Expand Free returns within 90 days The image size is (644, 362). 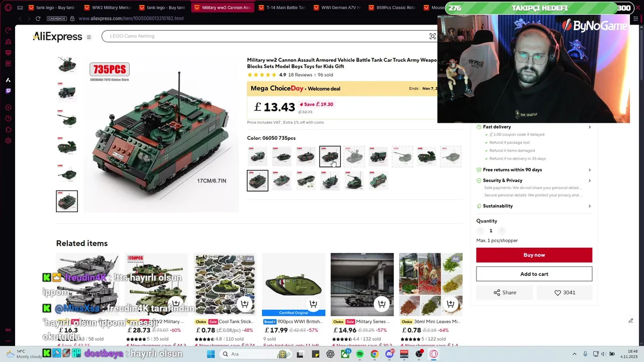[x=534, y=170]
